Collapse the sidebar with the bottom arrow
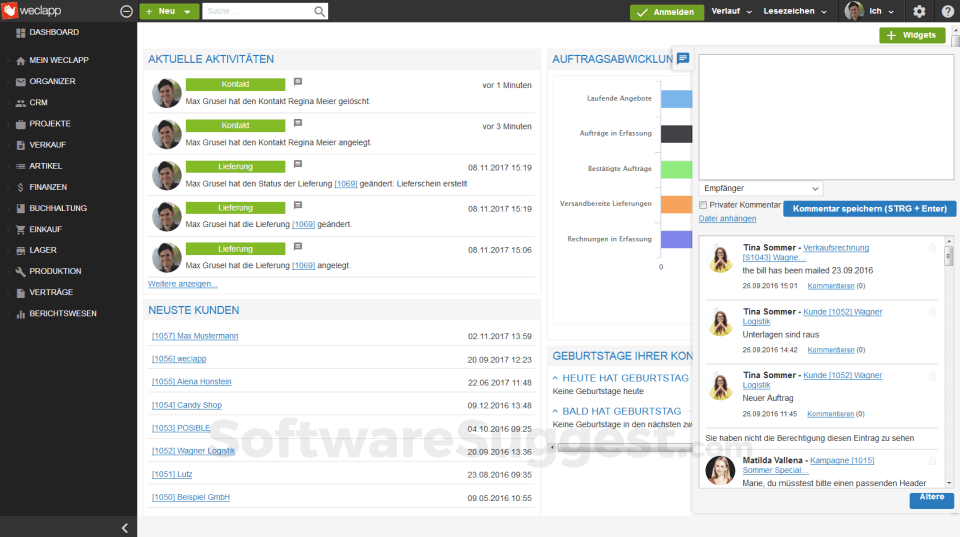 124,528
